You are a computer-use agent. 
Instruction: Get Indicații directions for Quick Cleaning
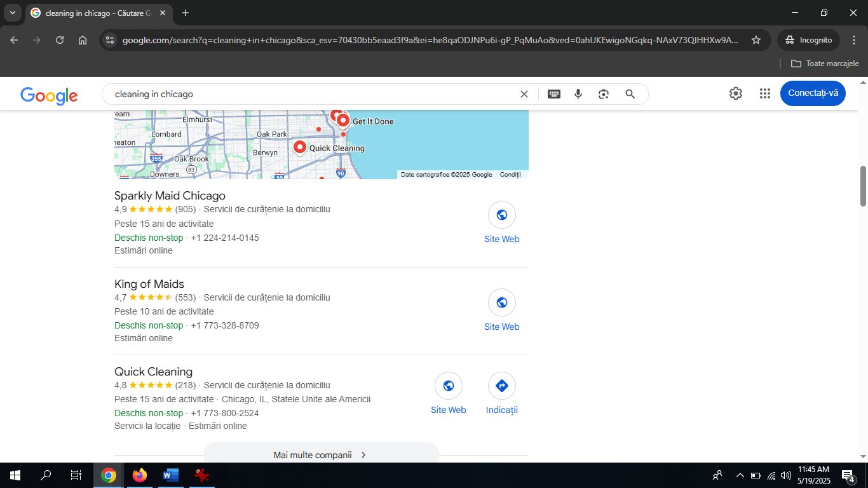tap(501, 385)
